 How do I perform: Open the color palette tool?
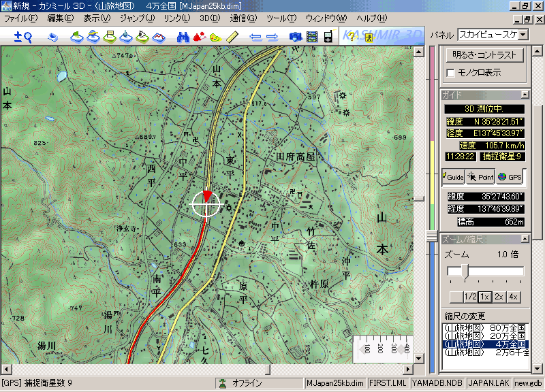tap(215, 37)
